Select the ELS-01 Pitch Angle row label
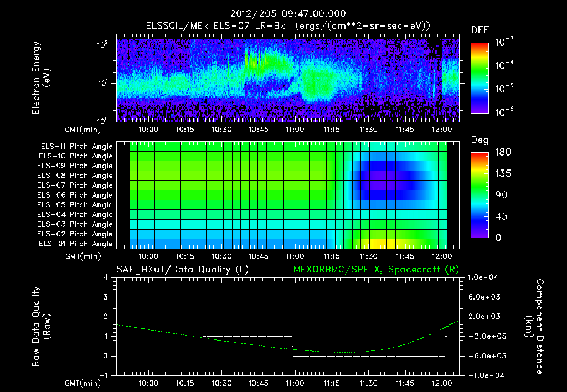This screenshot has height=392, width=567. click(76, 244)
